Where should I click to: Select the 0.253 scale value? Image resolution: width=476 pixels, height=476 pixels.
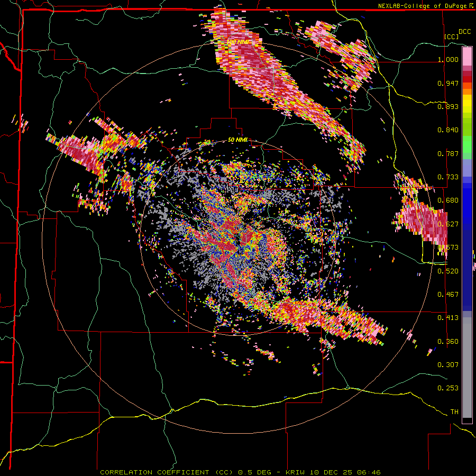(x=448, y=388)
